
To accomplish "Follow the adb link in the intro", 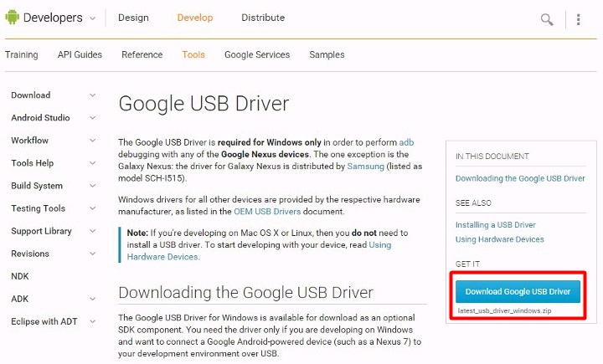I will coord(406,142).
